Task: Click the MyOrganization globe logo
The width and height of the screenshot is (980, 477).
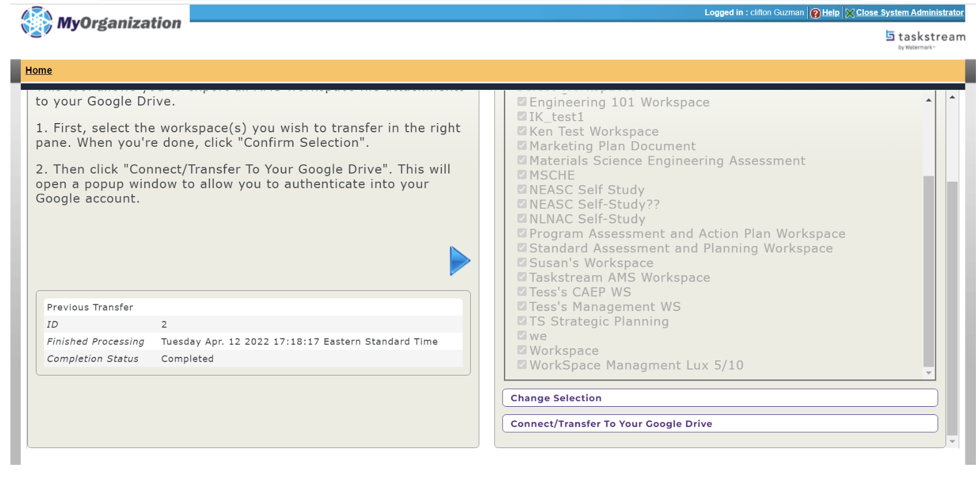Action: coord(37,22)
